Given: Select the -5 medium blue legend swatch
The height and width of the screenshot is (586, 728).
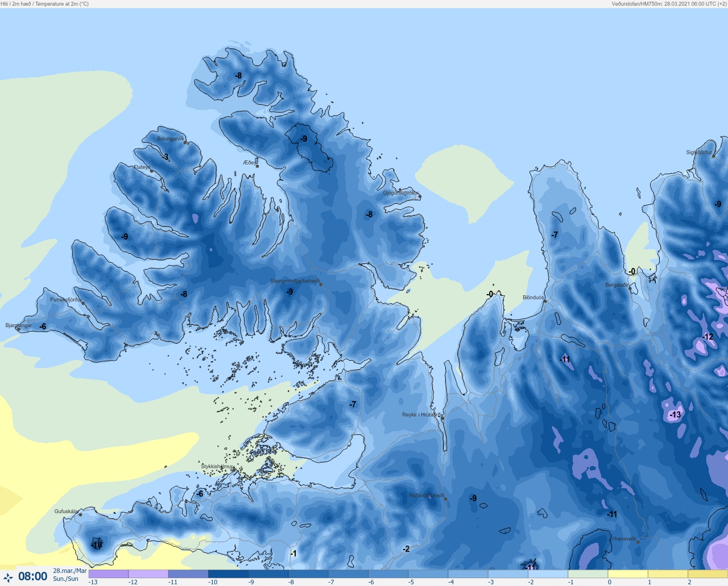Looking at the screenshot, I should (x=428, y=574).
